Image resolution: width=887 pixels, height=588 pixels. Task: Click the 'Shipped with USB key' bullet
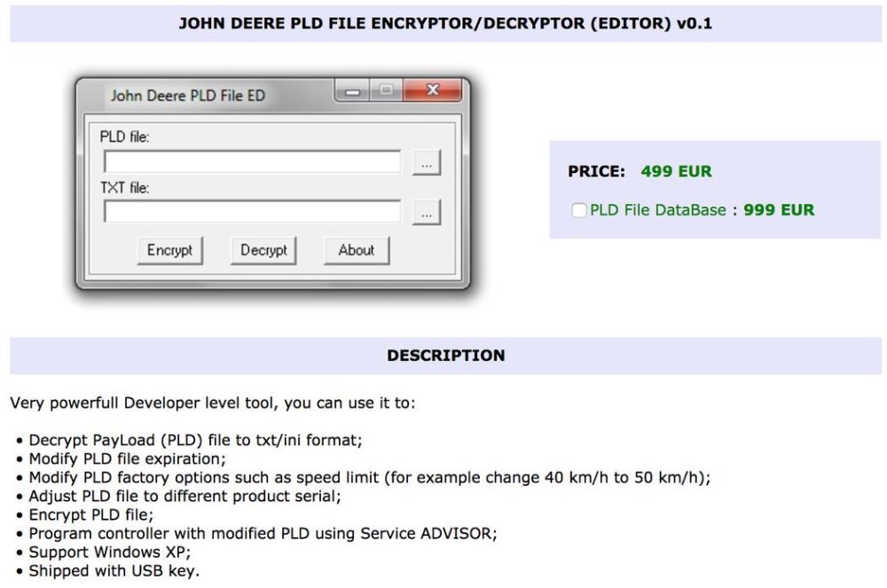[114, 571]
